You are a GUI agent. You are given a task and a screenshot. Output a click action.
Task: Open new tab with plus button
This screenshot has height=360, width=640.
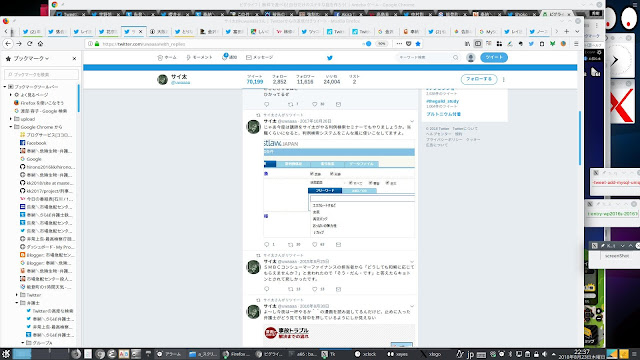point(567,31)
